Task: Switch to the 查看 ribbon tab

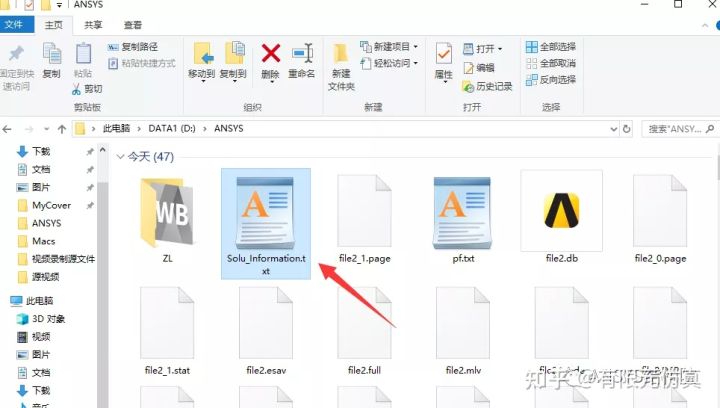Action: tap(133, 25)
